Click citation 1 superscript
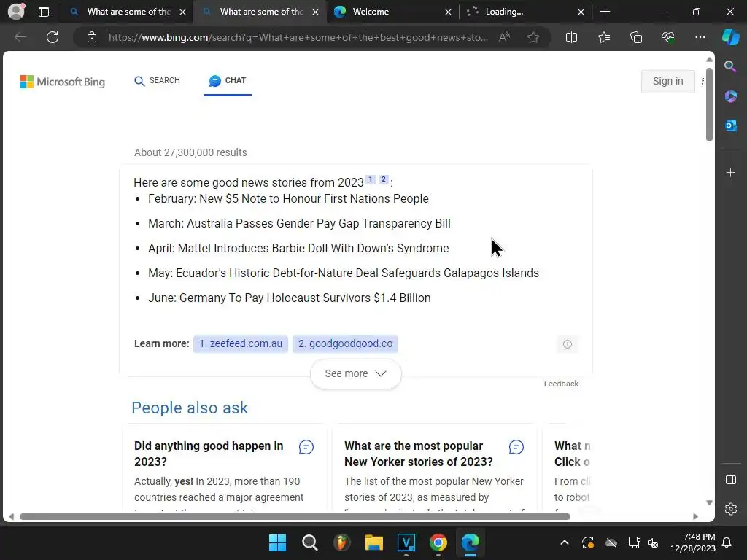The image size is (747, 560). tap(371, 179)
